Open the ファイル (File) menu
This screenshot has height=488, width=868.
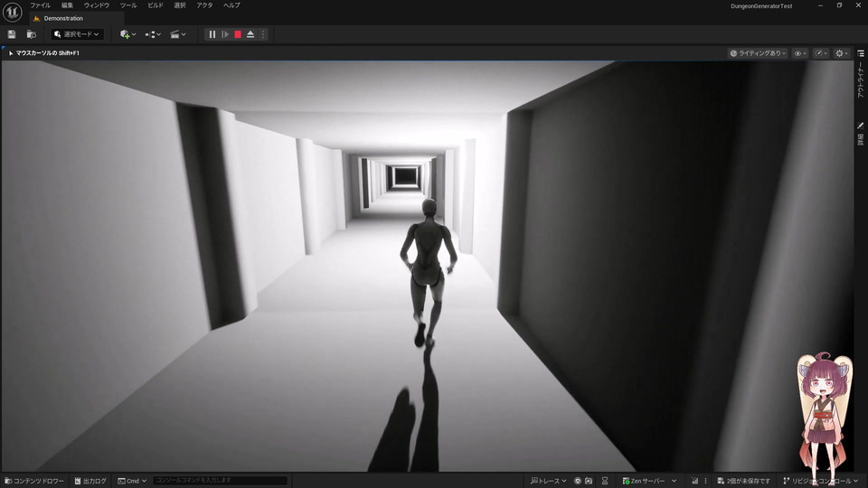pos(40,5)
